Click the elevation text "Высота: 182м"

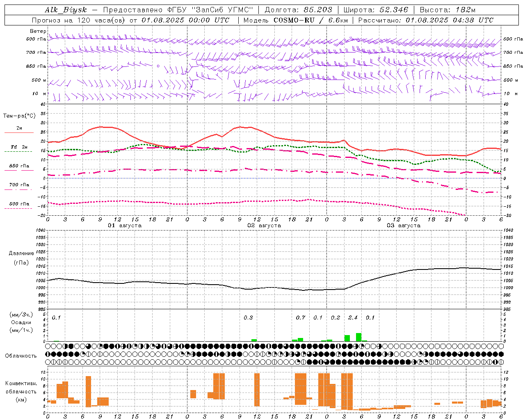447,10
